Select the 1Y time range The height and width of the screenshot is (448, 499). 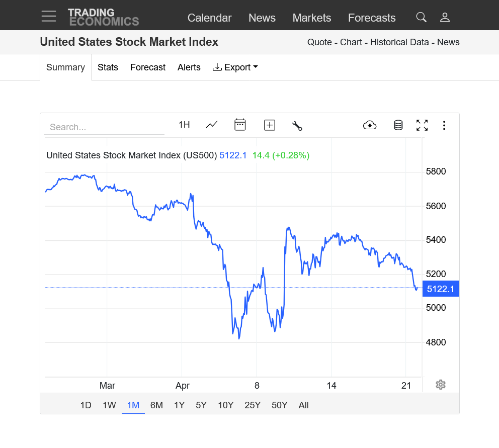pos(179,405)
